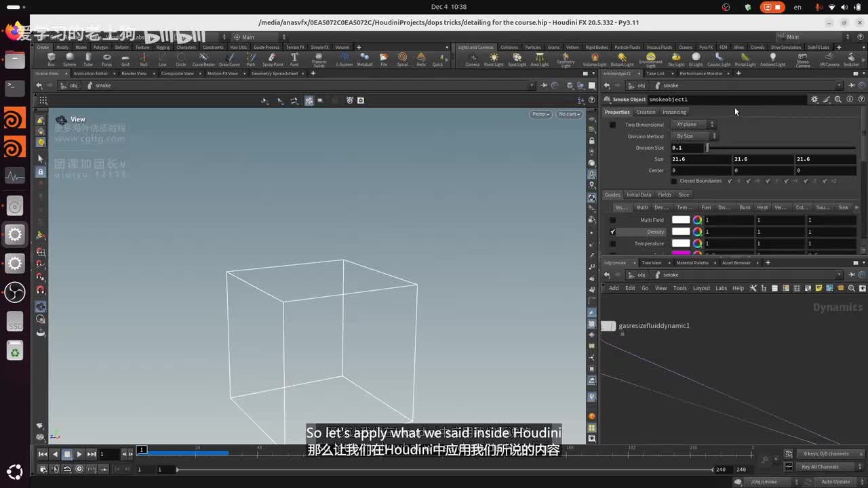Image resolution: width=868 pixels, height=488 pixels.
Task: Click the Division Size input field
Action: pyautogui.click(x=687, y=148)
